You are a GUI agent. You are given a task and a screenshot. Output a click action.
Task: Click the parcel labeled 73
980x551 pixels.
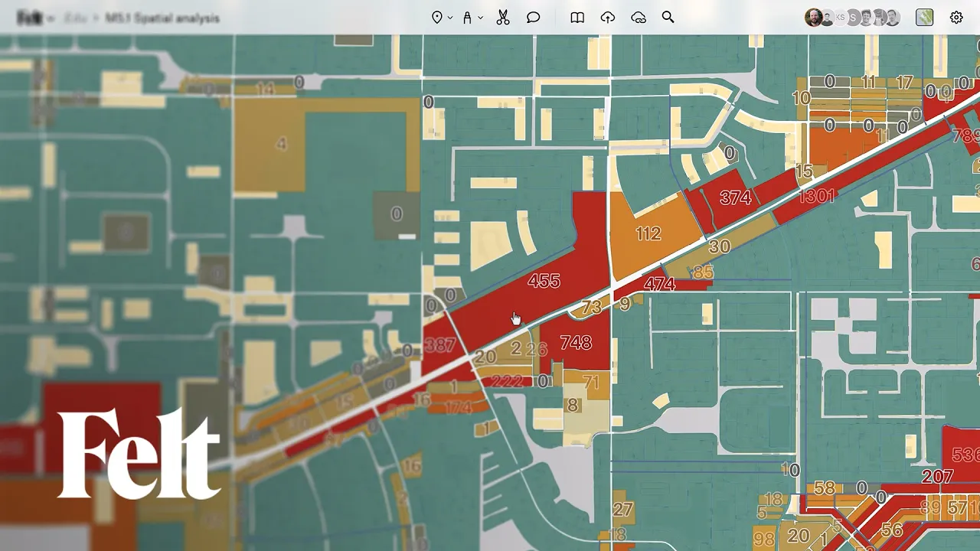591,308
